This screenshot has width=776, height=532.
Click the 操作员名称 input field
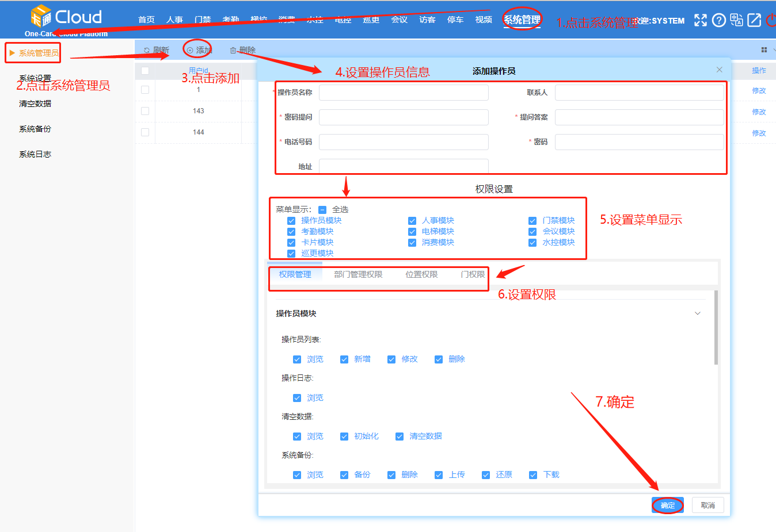404,93
